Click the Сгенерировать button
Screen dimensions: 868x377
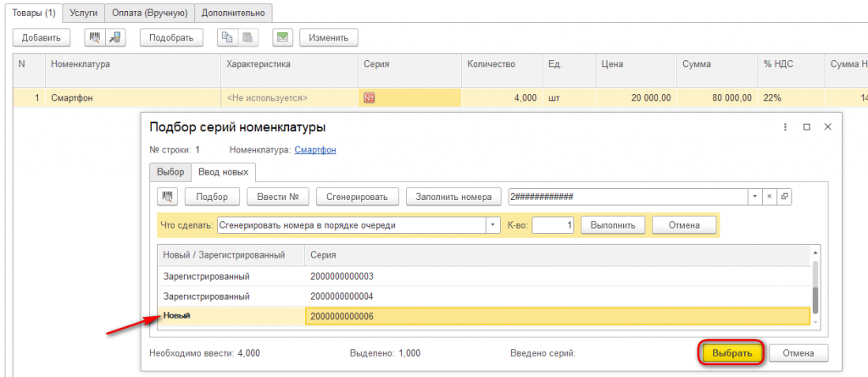[357, 197]
